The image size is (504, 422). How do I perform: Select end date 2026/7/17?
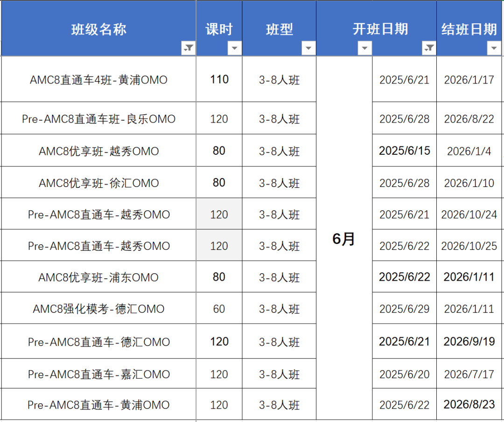coord(469,374)
